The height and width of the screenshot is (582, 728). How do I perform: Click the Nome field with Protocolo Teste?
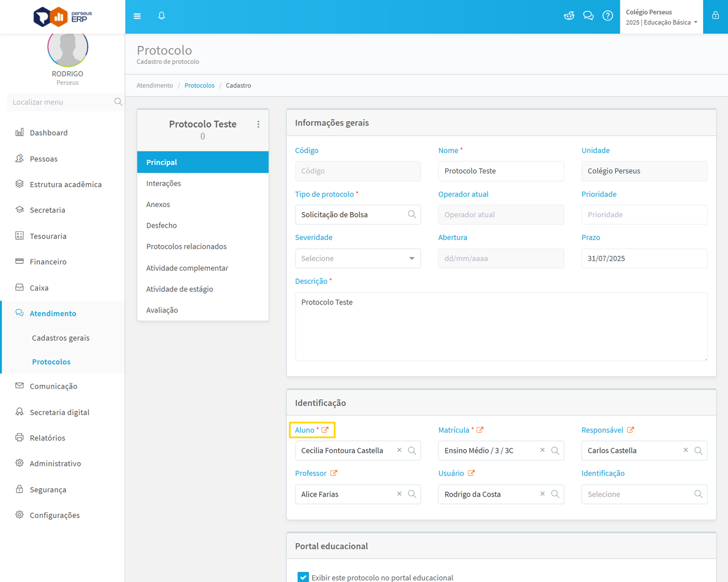point(501,171)
